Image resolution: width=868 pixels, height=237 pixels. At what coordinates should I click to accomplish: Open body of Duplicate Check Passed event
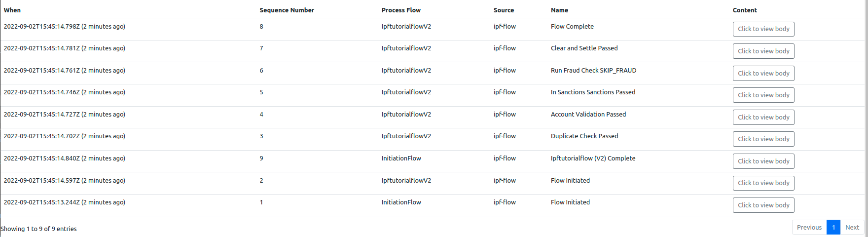763,139
